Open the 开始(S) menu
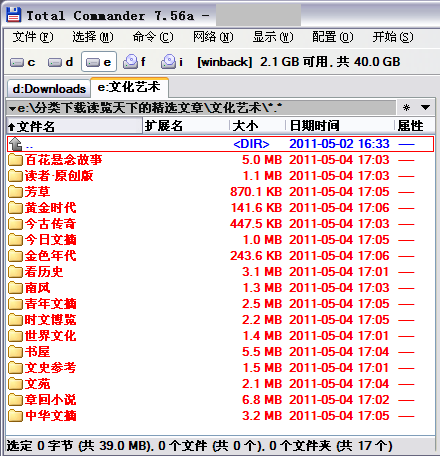Viewport: 440px width, 456px height. pos(393,37)
